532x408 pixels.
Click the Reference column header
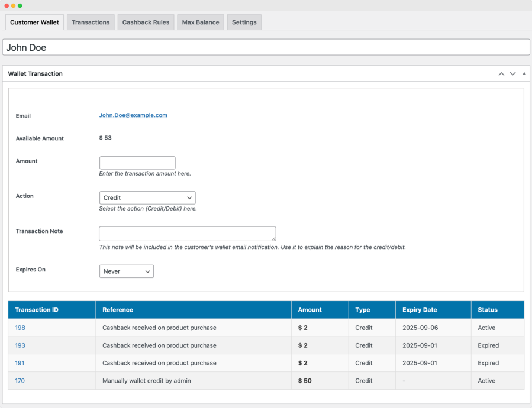[194, 310]
